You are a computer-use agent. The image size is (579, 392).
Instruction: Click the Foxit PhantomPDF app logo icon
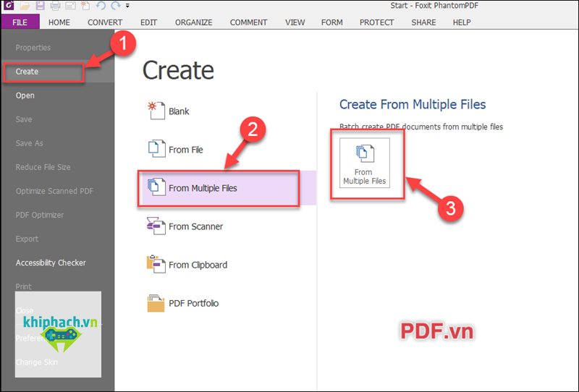click(8, 5)
